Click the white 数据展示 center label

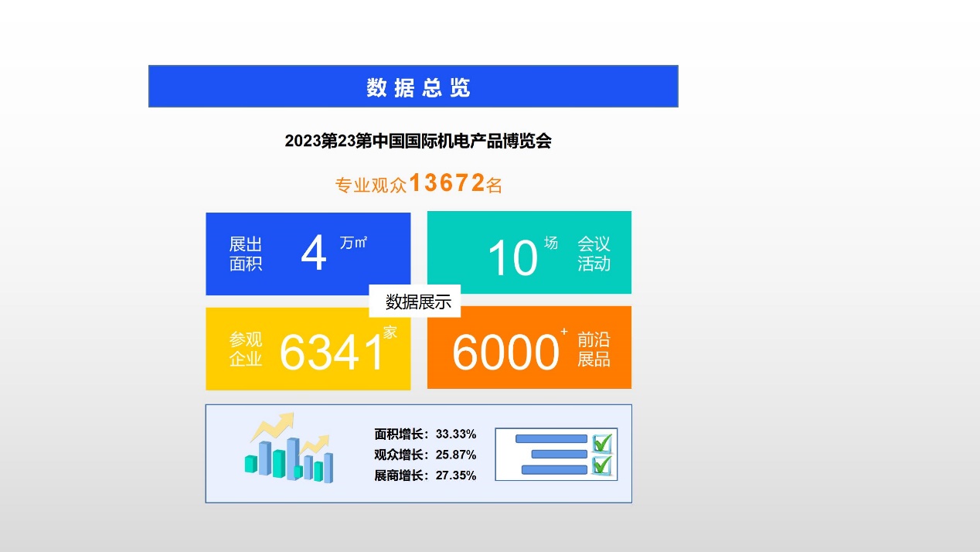tap(418, 302)
